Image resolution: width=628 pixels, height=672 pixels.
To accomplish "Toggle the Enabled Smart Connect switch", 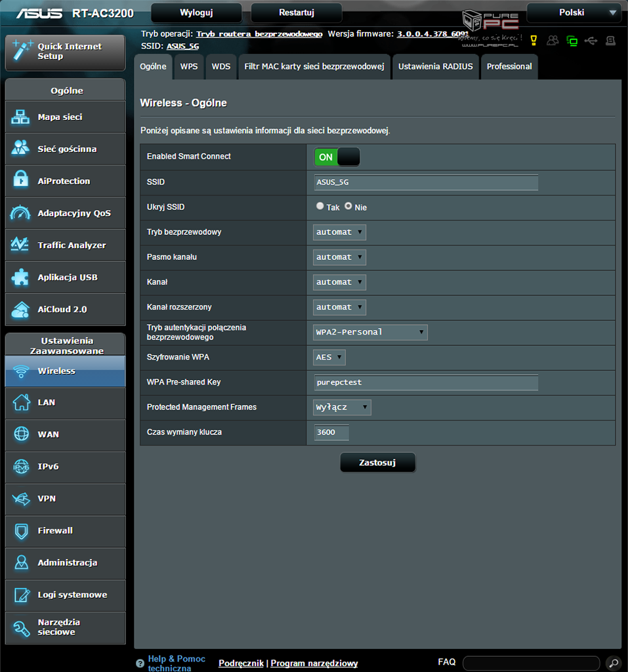I will [x=337, y=157].
